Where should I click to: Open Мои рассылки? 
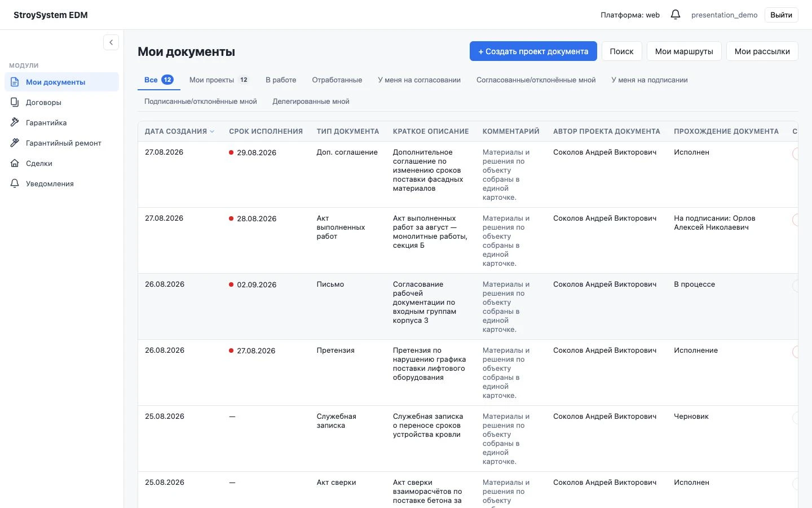coord(762,51)
